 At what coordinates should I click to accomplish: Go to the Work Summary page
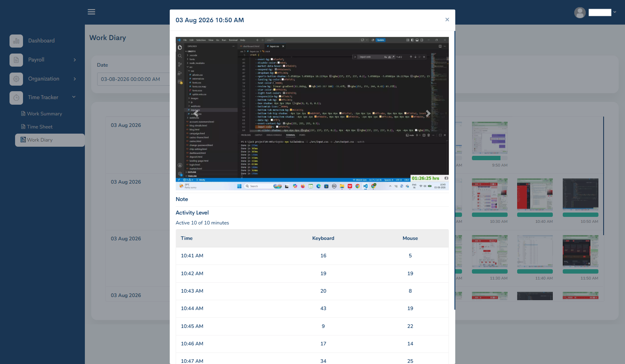click(42, 114)
